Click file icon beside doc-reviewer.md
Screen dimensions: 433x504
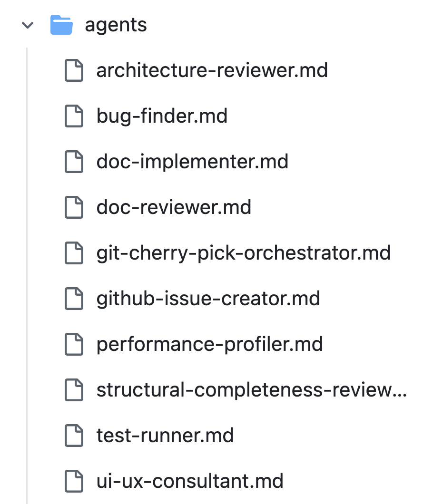pyautogui.click(x=74, y=208)
